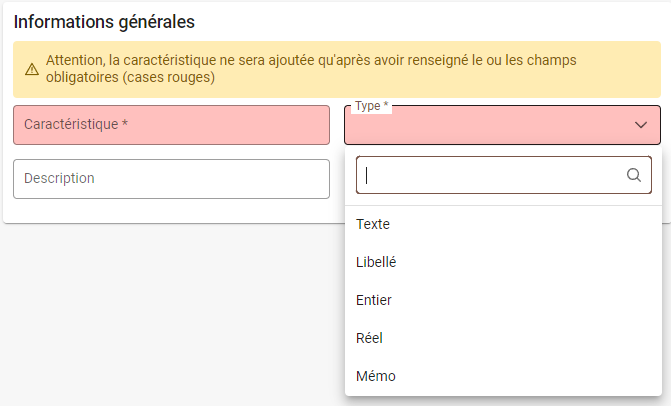Image resolution: width=671 pixels, height=406 pixels.
Task: Click the pink Type combo box field
Action: tap(502, 125)
